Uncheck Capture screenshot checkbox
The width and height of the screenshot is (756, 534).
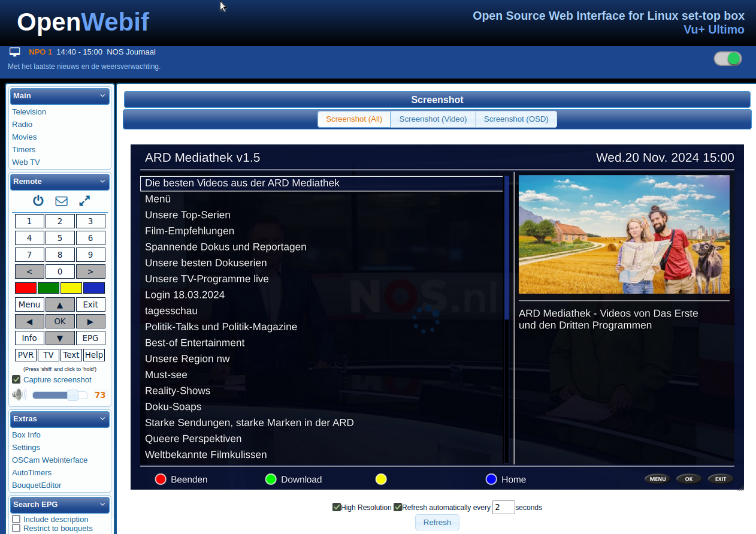click(16, 380)
